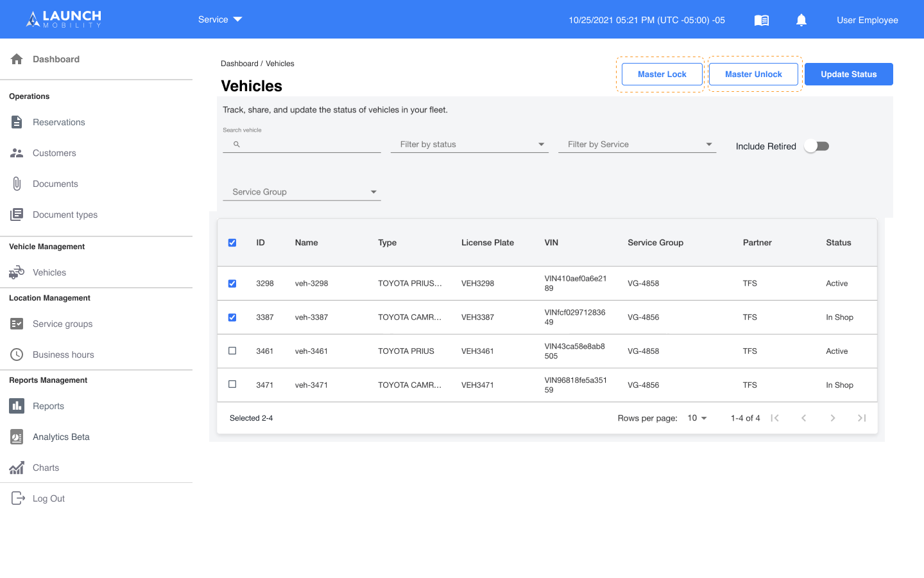924x578 pixels.
Task: Click the Reservations document icon in sidebar
Action: tap(17, 122)
